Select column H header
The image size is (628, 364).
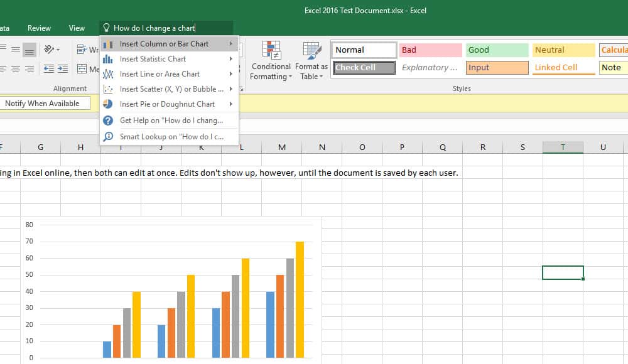pyautogui.click(x=80, y=147)
